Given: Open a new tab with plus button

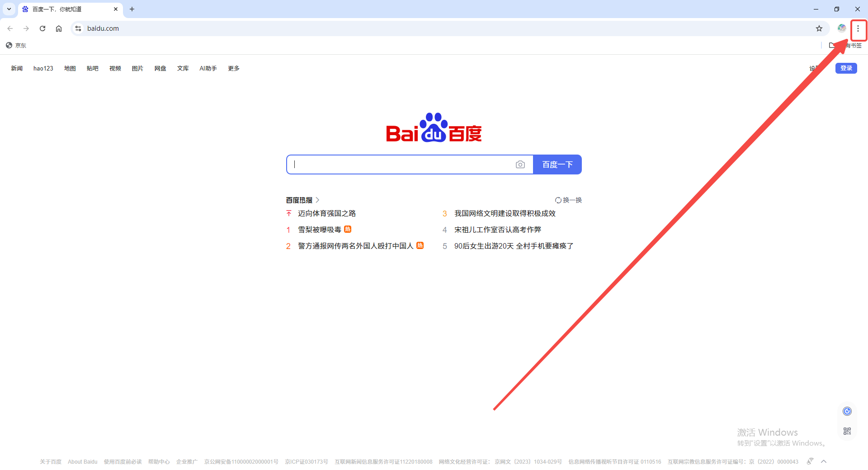Looking at the screenshot, I should pos(132,9).
